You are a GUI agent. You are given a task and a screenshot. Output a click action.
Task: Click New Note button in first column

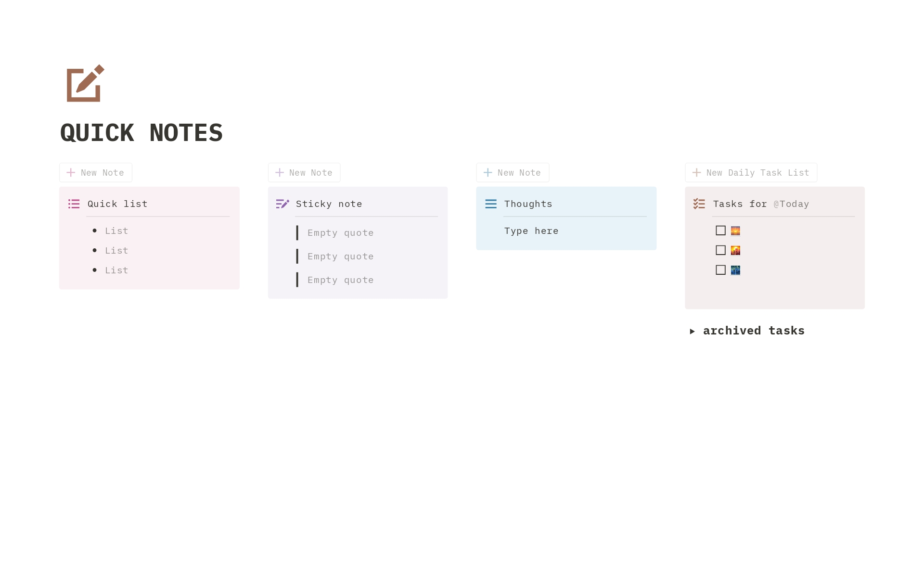(x=95, y=172)
